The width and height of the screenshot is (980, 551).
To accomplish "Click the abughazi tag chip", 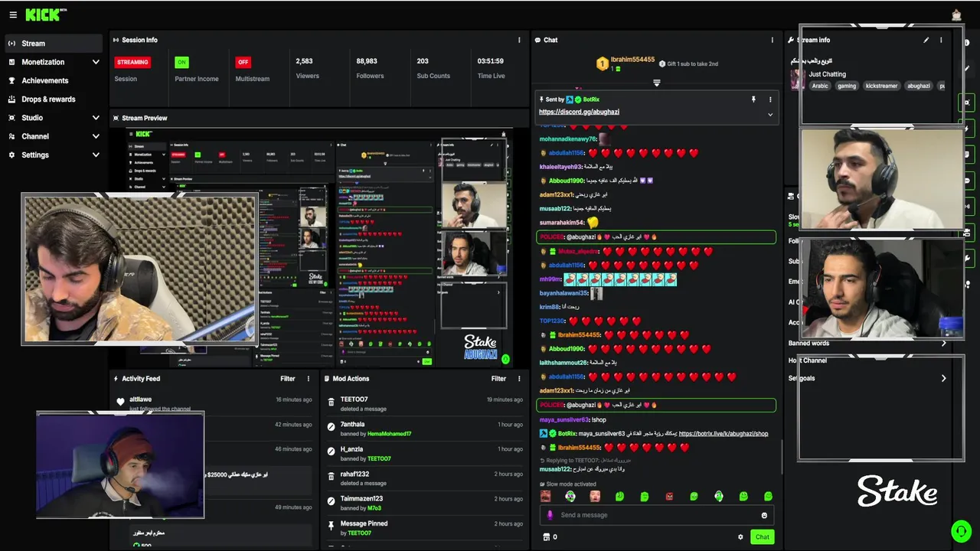I will pyautogui.click(x=919, y=86).
